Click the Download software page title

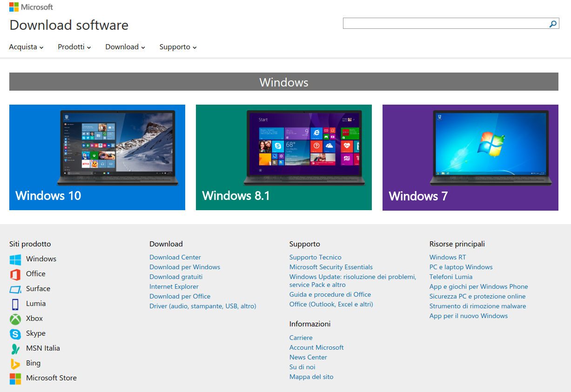coord(69,25)
